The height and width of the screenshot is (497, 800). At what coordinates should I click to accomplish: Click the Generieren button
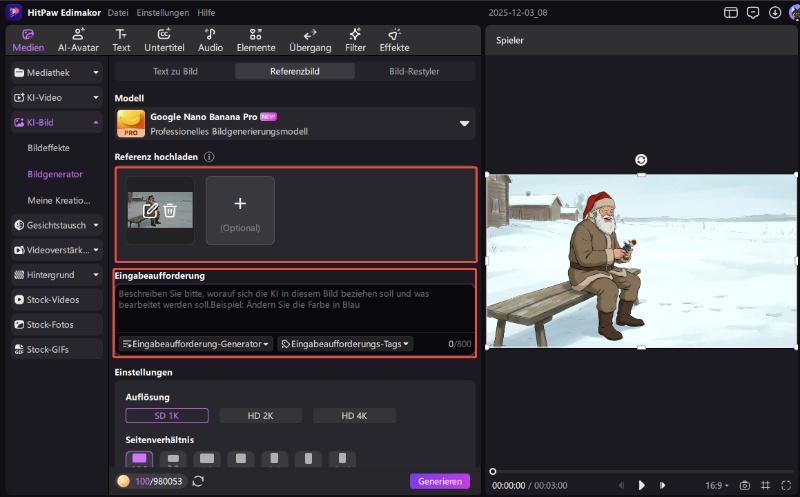point(439,481)
